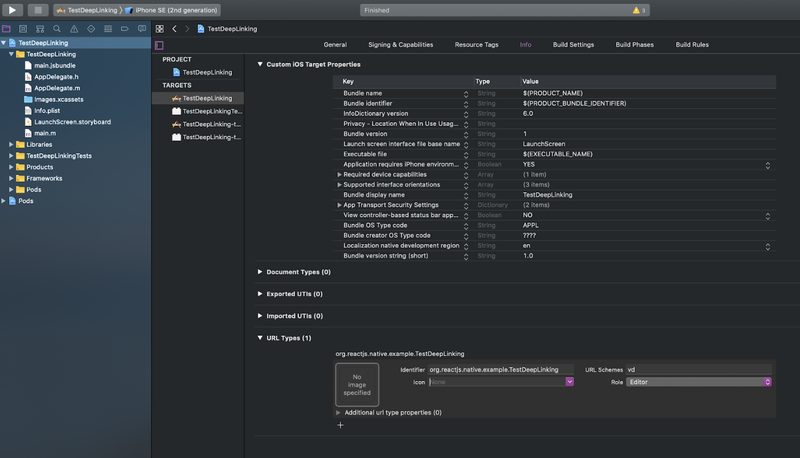Expand the Products group
Image resolution: width=800 pixels, height=458 pixels.
[x=11, y=167]
